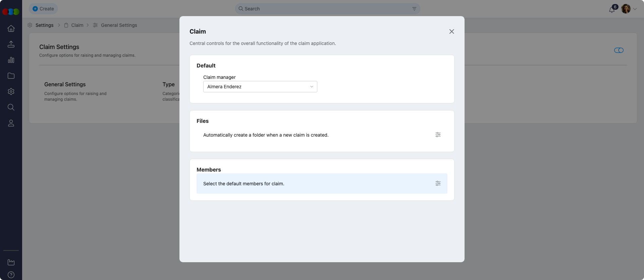Click the settings gear sidebar icon
The width and height of the screenshot is (644, 280).
click(x=11, y=92)
